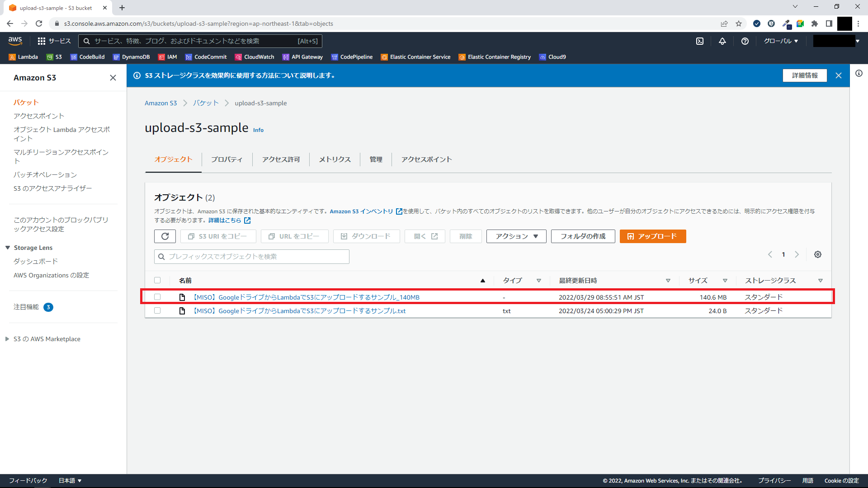This screenshot has width=868, height=488.
Task: Open the notifications bell icon
Action: 722,41
